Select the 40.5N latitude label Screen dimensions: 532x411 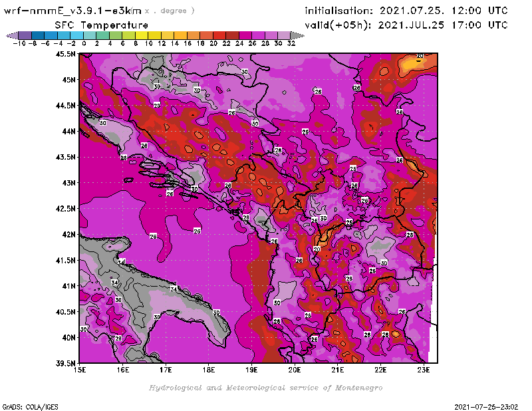(66, 312)
